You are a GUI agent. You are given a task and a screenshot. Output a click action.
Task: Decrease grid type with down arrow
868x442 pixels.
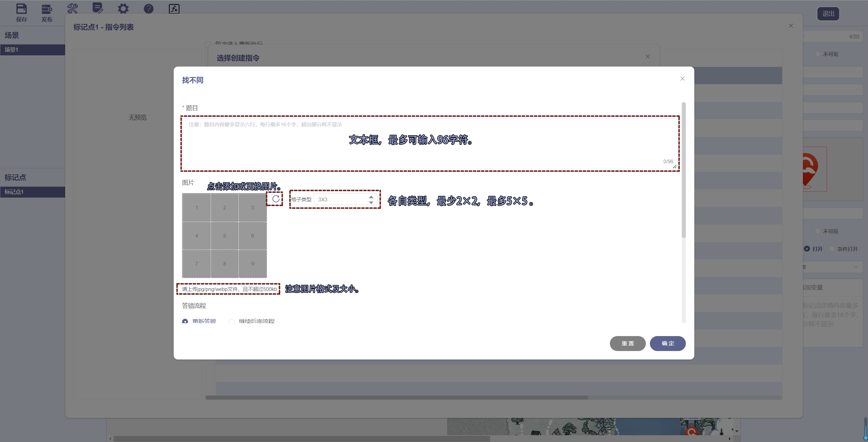[x=371, y=203]
